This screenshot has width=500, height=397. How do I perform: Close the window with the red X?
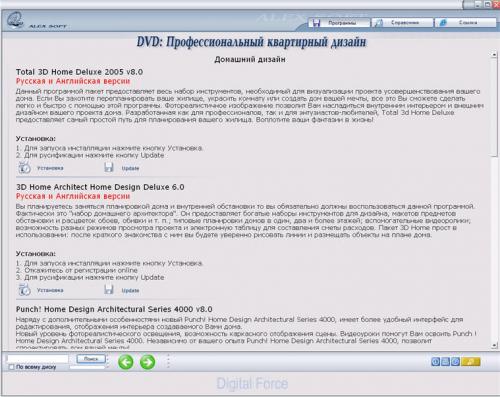coord(497,4)
